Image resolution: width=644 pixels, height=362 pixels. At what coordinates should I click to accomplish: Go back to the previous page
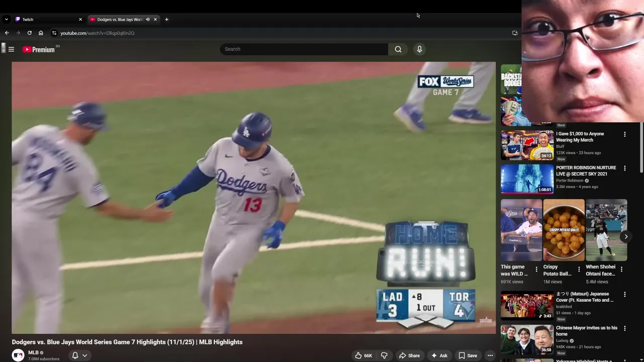[7, 33]
